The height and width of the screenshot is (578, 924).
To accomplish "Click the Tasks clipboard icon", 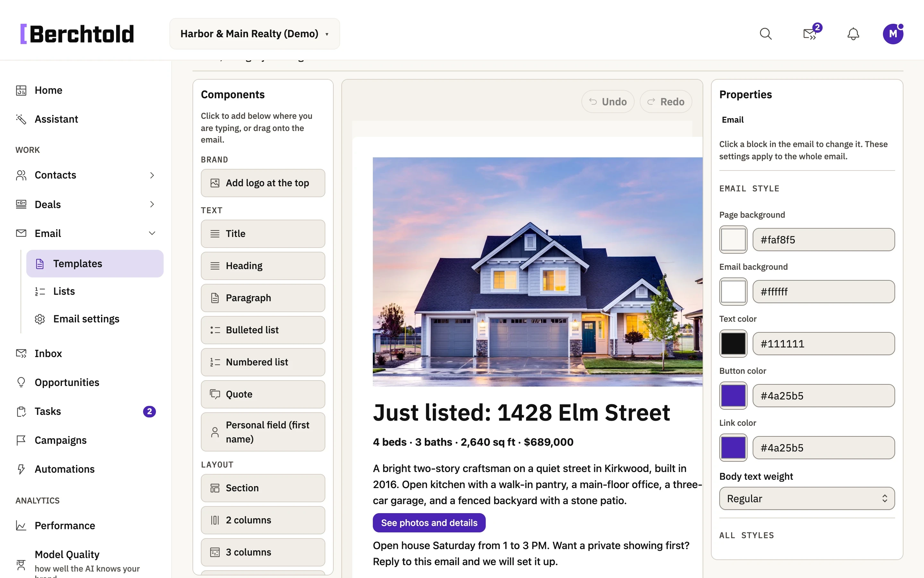I will pyautogui.click(x=21, y=411).
